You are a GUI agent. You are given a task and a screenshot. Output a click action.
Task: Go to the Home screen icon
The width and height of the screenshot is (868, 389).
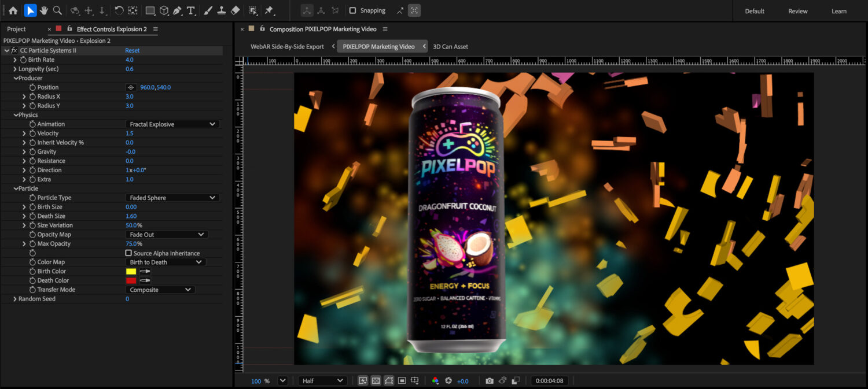point(13,10)
